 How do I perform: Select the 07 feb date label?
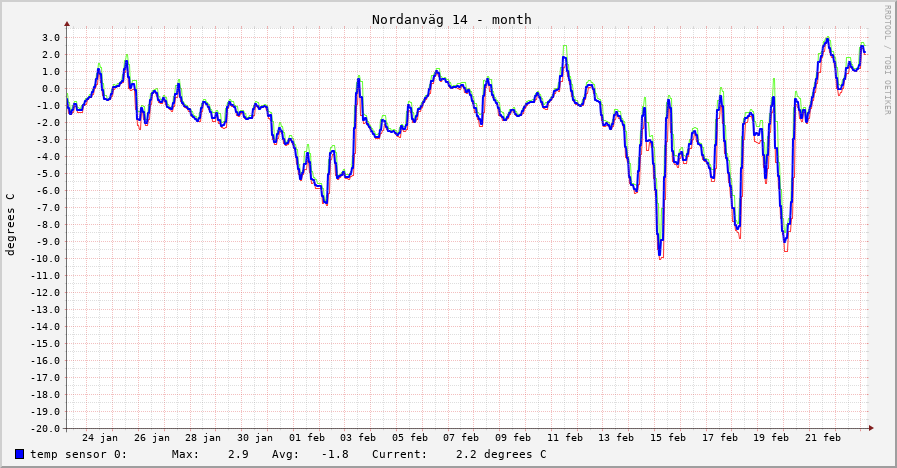pyautogui.click(x=462, y=437)
